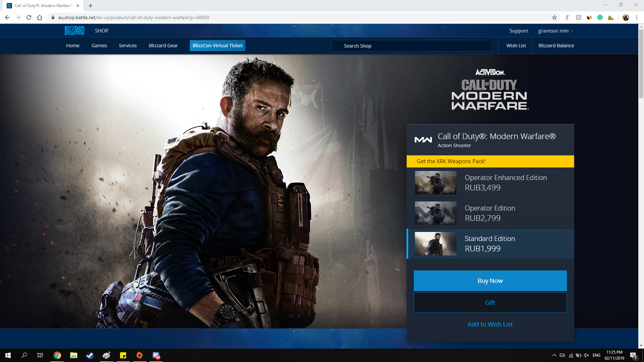Open browser home page icon
This screenshot has width=644, height=362.
point(40,17)
